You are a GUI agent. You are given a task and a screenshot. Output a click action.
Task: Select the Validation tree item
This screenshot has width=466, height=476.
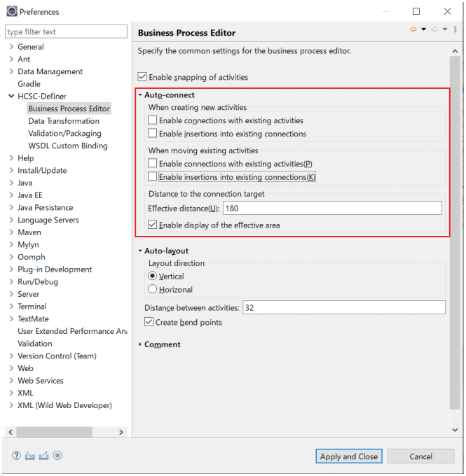click(x=35, y=344)
